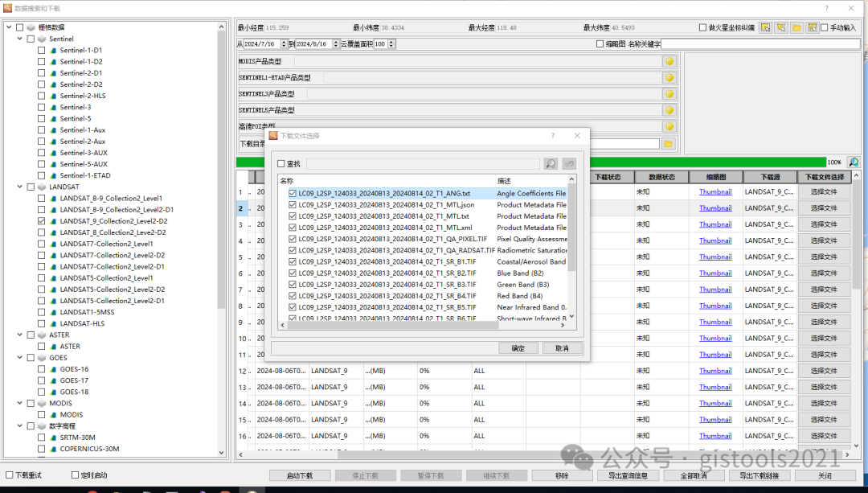Collapse the Sentinel tree node
The width and height of the screenshot is (868, 493).
tap(20, 39)
